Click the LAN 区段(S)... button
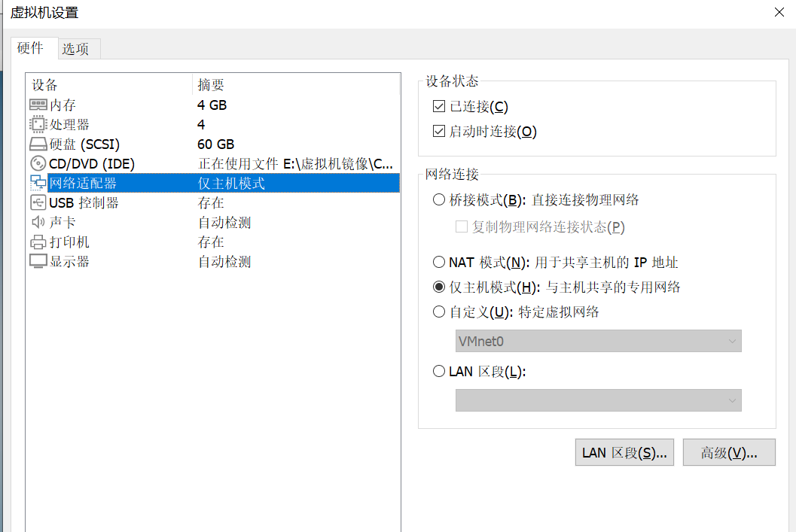This screenshot has width=796, height=532. 624,452
